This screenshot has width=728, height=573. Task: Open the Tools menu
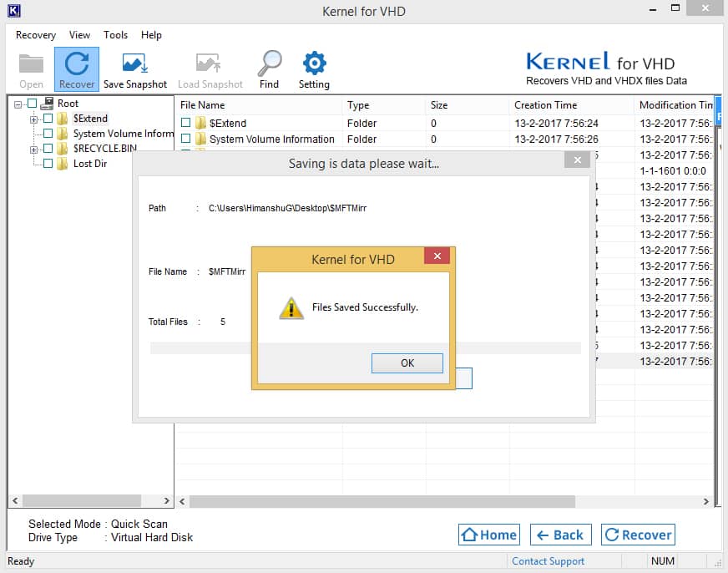115,35
